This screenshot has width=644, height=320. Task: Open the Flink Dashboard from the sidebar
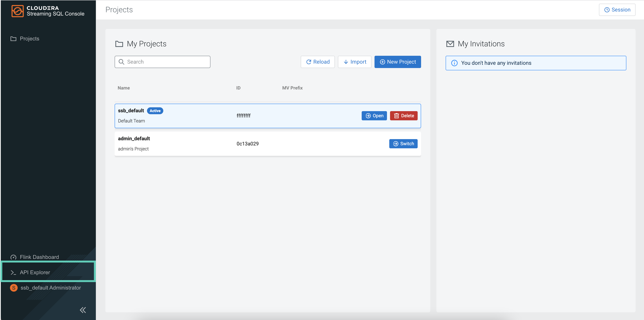39,257
